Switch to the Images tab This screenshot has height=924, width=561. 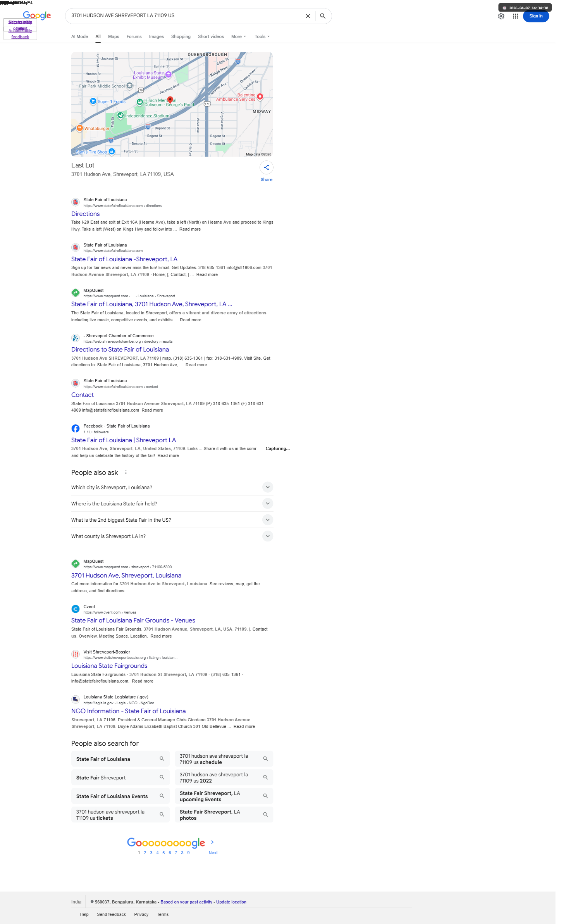(x=156, y=36)
